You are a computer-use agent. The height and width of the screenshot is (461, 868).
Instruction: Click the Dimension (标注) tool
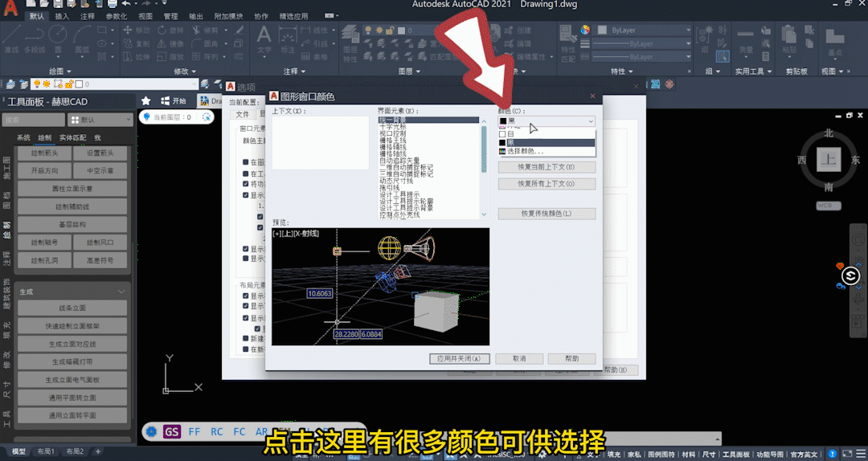pos(288,39)
